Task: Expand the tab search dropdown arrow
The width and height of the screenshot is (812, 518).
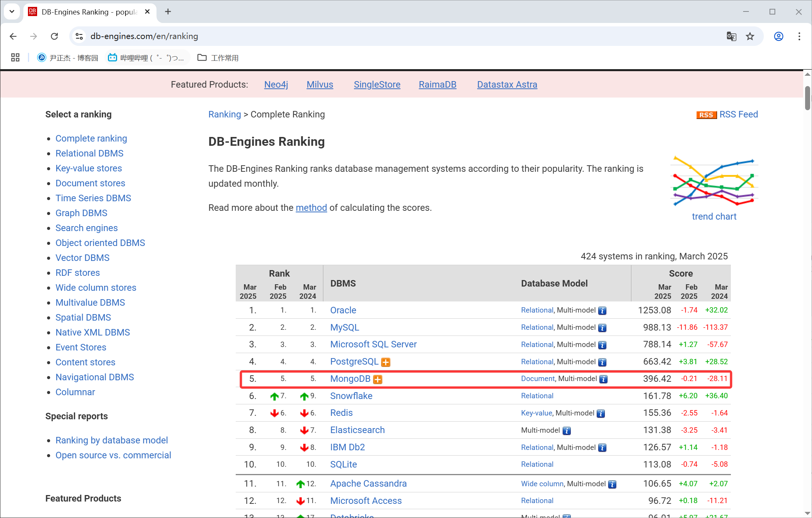Action: click(x=12, y=11)
